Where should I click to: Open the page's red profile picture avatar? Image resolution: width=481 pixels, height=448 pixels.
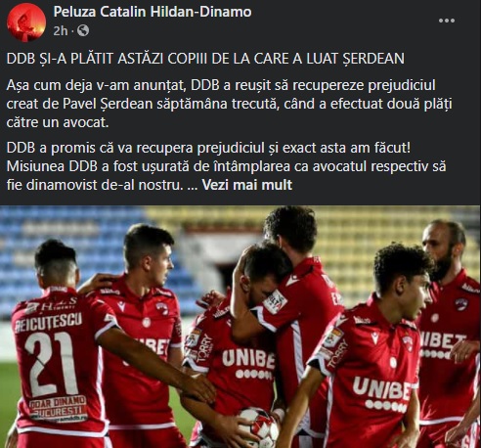(26, 22)
